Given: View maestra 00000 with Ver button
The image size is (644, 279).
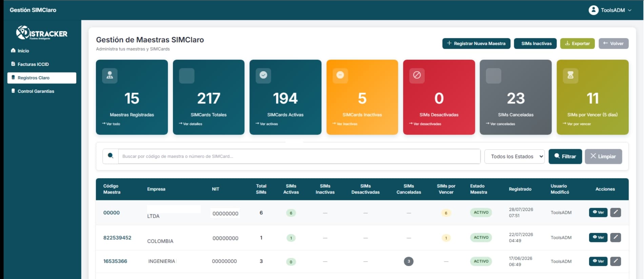Looking at the screenshot, I should coord(598,212).
